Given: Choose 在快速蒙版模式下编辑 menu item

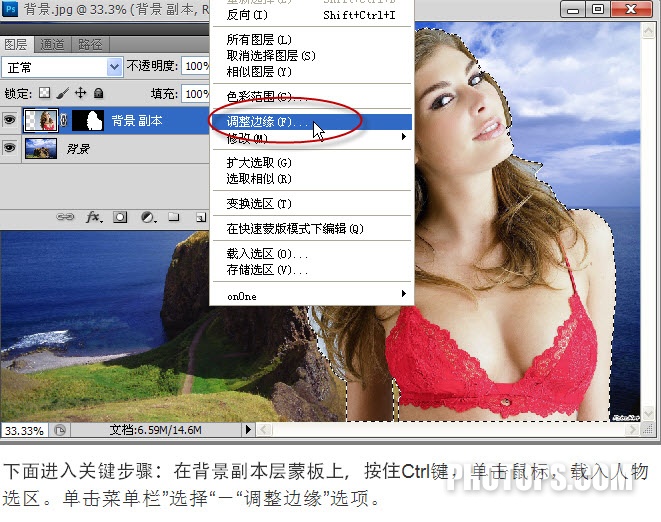Looking at the screenshot, I should pos(312,229).
